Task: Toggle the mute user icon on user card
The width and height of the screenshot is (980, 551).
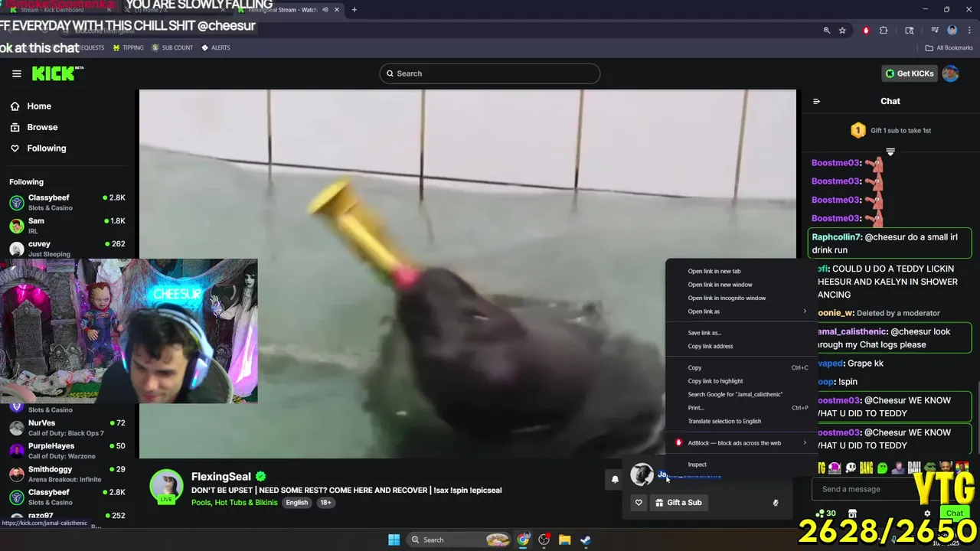Action: click(x=776, y=503)
